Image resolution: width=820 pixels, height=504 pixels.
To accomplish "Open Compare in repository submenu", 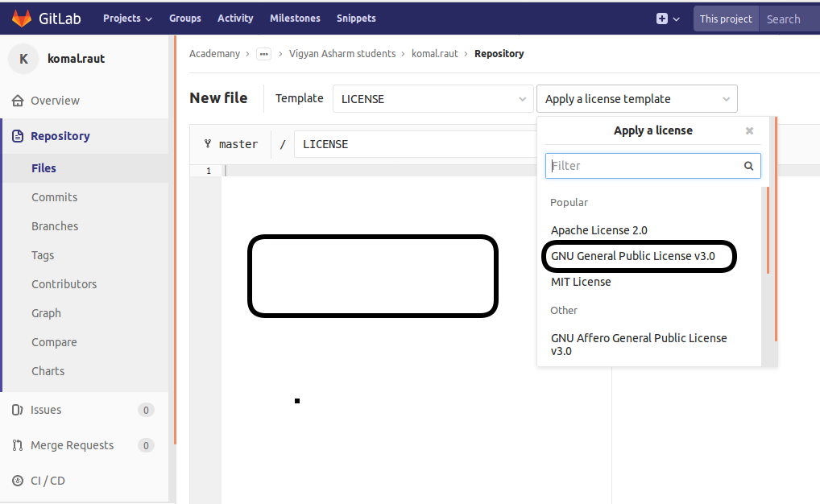I will click(x=54, y=342).
